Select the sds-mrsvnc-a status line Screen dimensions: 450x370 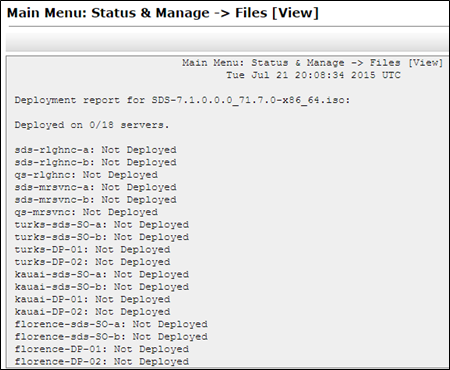(95, 187)
